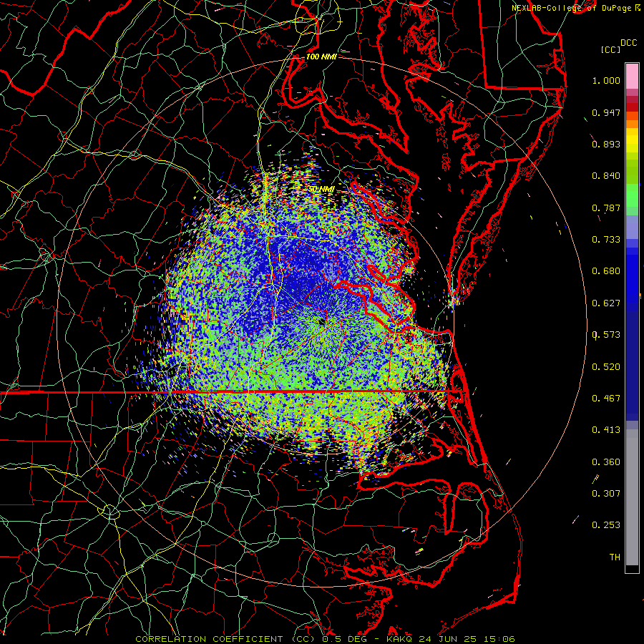
Task: Select the 0.520 legend value
Action: [606, 367]
